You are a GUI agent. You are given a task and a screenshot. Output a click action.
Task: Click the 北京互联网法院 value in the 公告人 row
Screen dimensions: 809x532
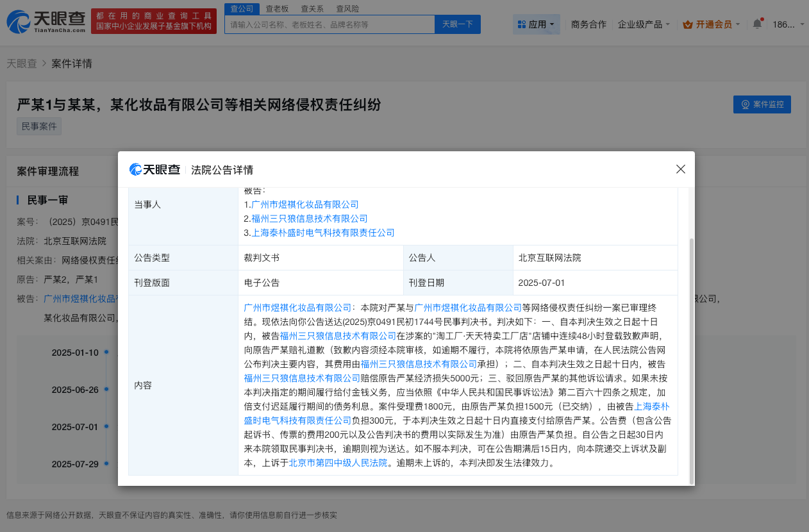(595, 258)
